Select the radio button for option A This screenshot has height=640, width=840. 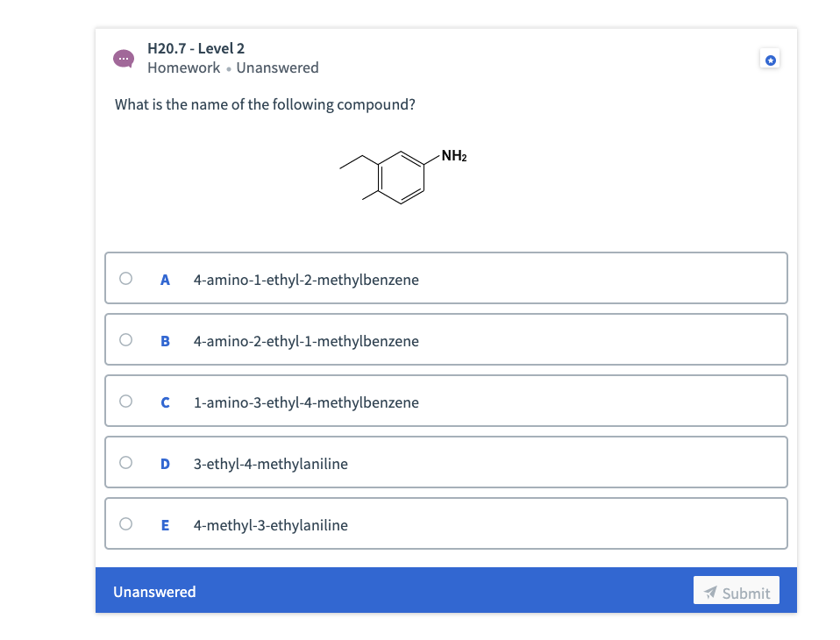point(125,277)
